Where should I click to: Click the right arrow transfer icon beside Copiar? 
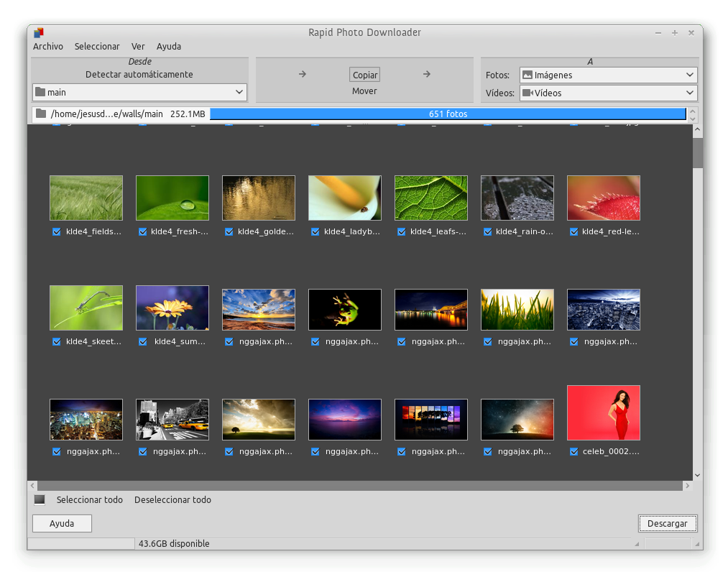[x=426, y=74]
